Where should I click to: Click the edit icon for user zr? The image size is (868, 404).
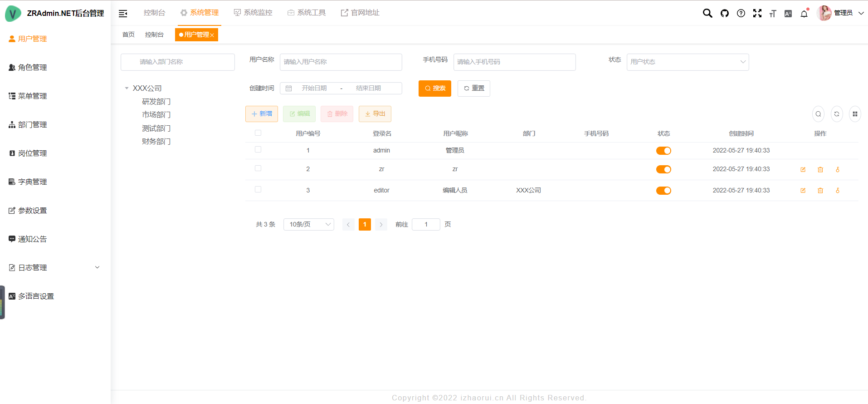pyautogui.click(x=803, y=169)
